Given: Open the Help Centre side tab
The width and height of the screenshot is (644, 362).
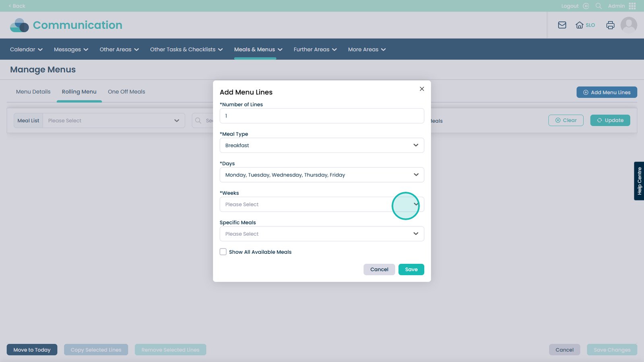Looking at the screenshot, I should (639, 181).
